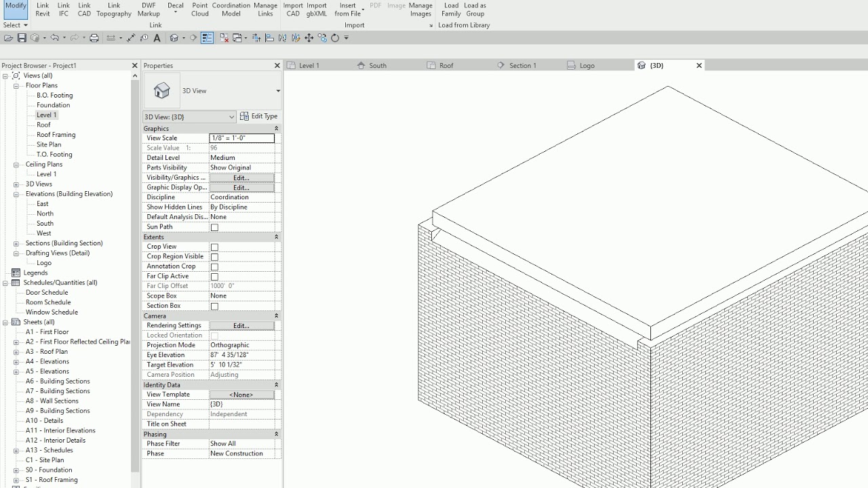Image resolution: width=868 pixels, height=488 pixels.
Task: Click the Modify ribbon button
Action: pos(16,9)
